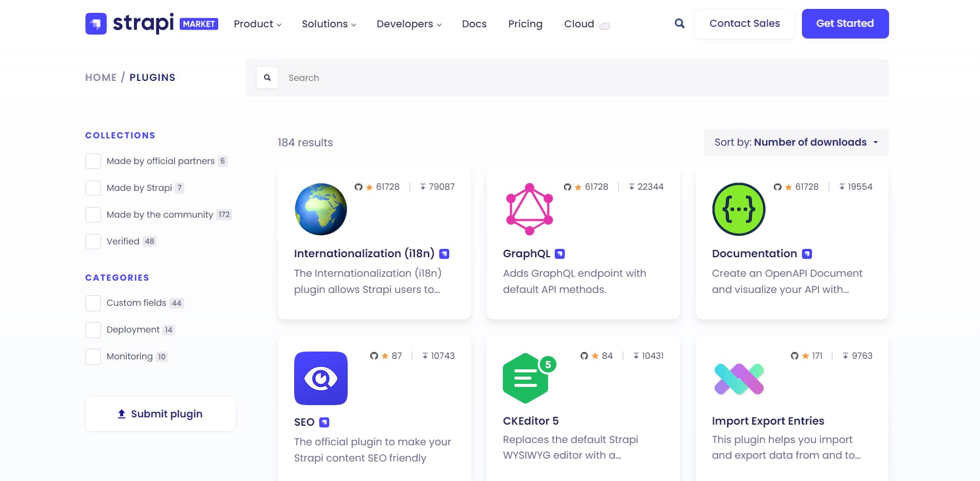Click the magnifier icon in plugin search bar
The height and width of the screenshot is (481, 980).
coord(267,78)
